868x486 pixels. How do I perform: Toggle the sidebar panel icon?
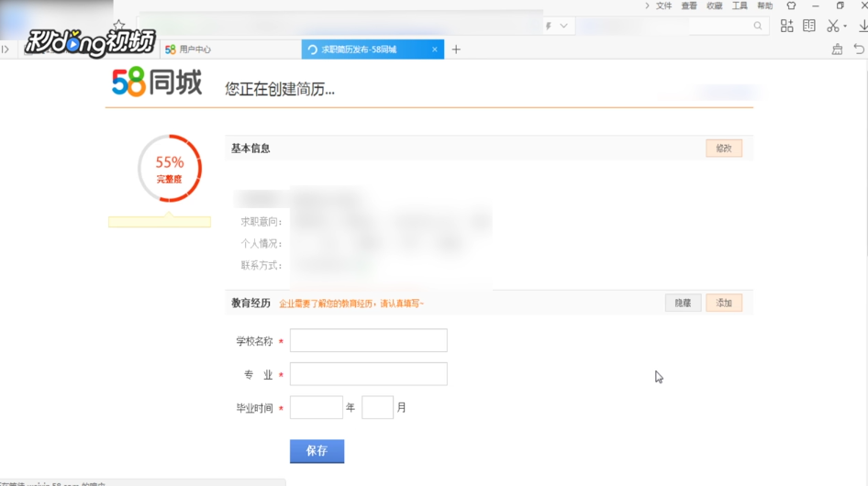(x=6, y=50)
